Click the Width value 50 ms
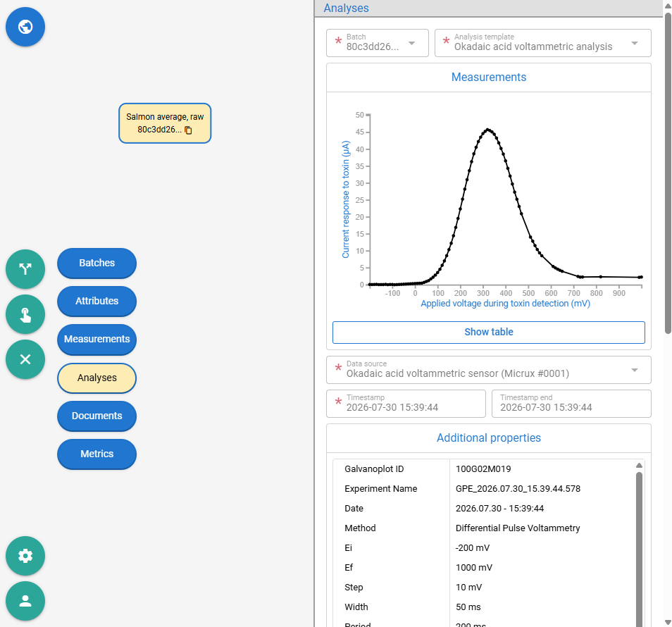672x627 pixels. coord(468,607)
